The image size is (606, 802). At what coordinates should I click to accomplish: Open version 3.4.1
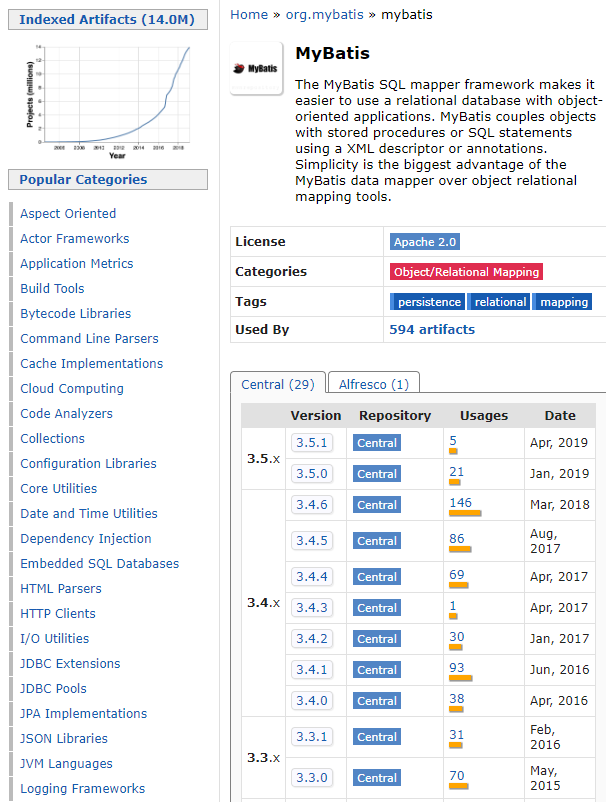[311, 670]
